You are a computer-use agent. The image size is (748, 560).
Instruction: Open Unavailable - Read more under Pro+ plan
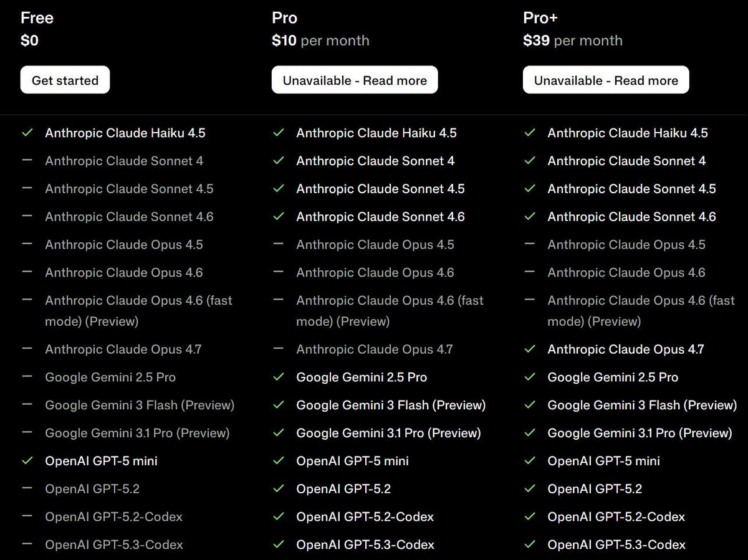click(x=606, y=80)
